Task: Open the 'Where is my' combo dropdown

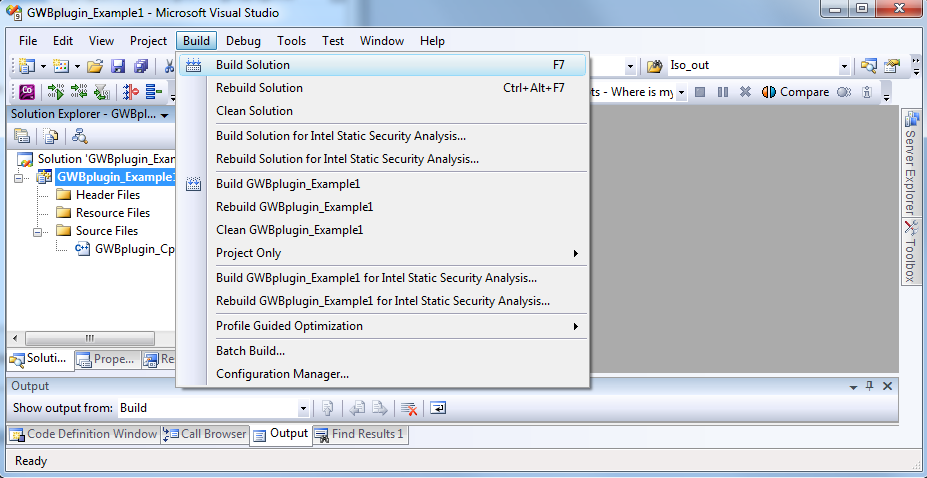Action: click(681, 93)
